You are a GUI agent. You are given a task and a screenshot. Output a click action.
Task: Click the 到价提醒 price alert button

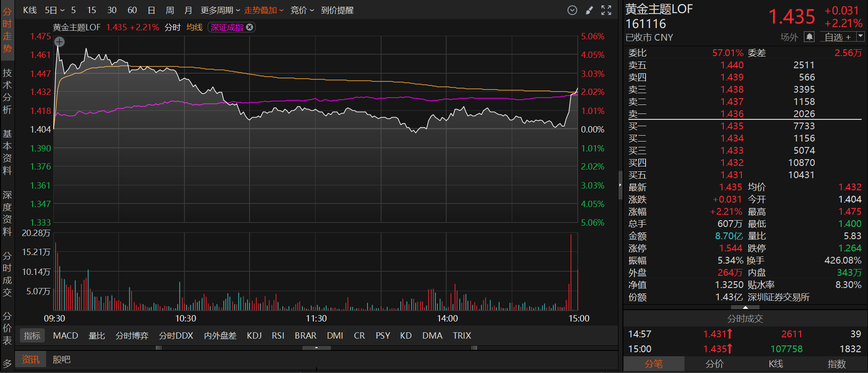pos(337,10)
